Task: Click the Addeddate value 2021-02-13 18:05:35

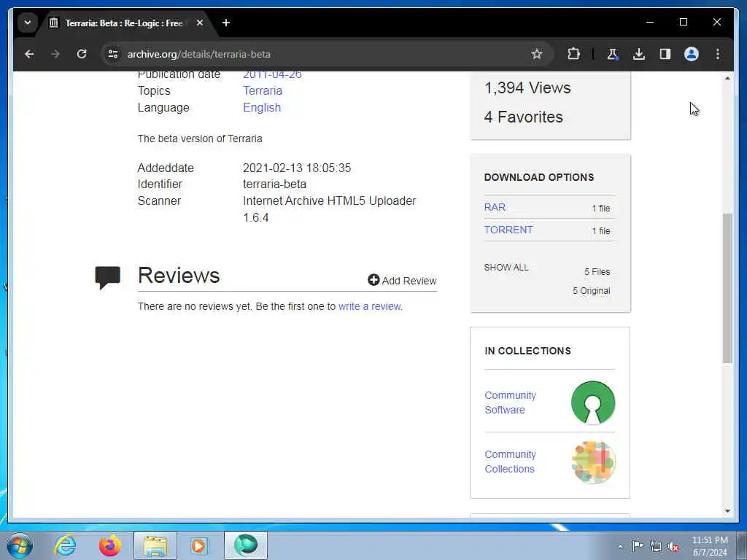Action: click(297, 168)
